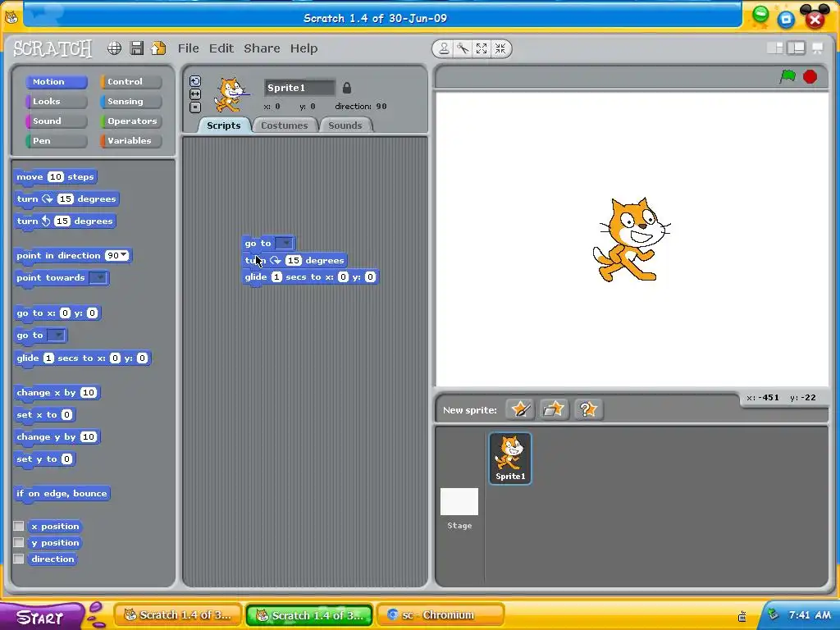
Task: Select the Sensing block category
Action: (130, 101)
